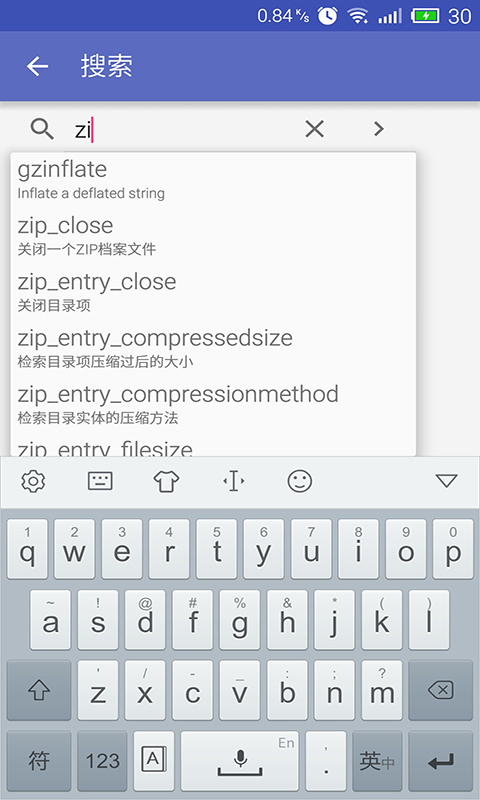
Task: Focus the search input field with "zi"
Action: tap(184, 130)
